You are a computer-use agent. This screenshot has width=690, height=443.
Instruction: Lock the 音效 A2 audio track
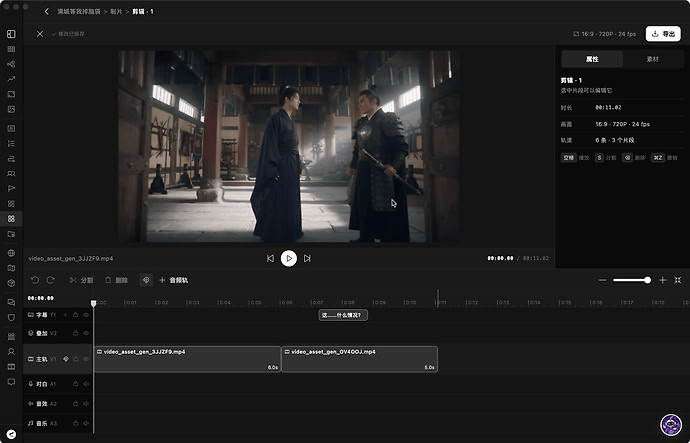point(76,403)
